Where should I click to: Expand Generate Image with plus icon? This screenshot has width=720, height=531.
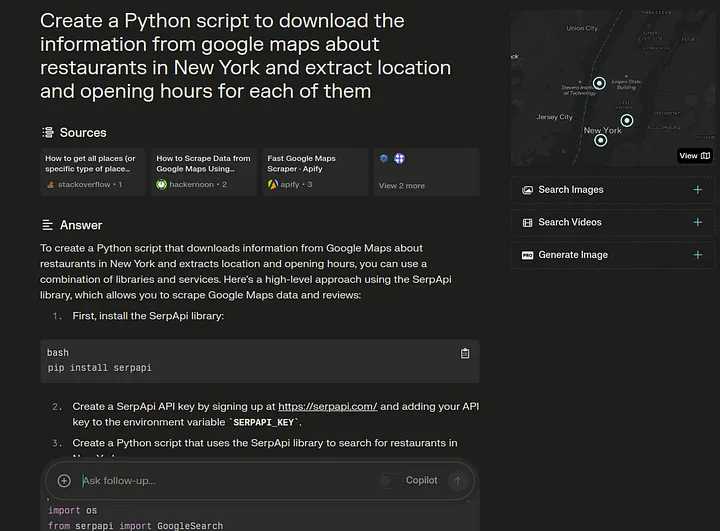[x=698, y=255]
